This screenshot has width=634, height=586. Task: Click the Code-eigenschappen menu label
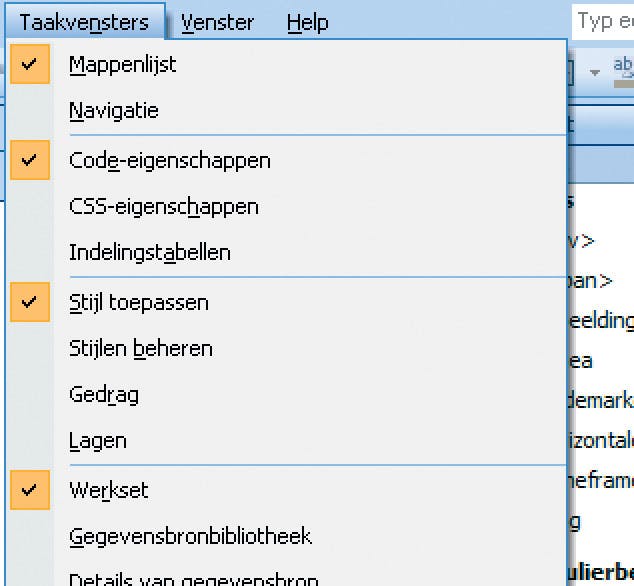(x=169, y=160)
